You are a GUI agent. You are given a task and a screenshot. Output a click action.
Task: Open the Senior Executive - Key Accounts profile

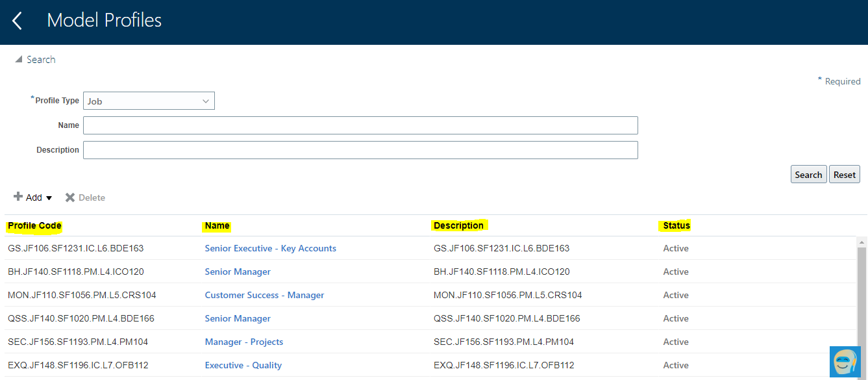(270, 248)
